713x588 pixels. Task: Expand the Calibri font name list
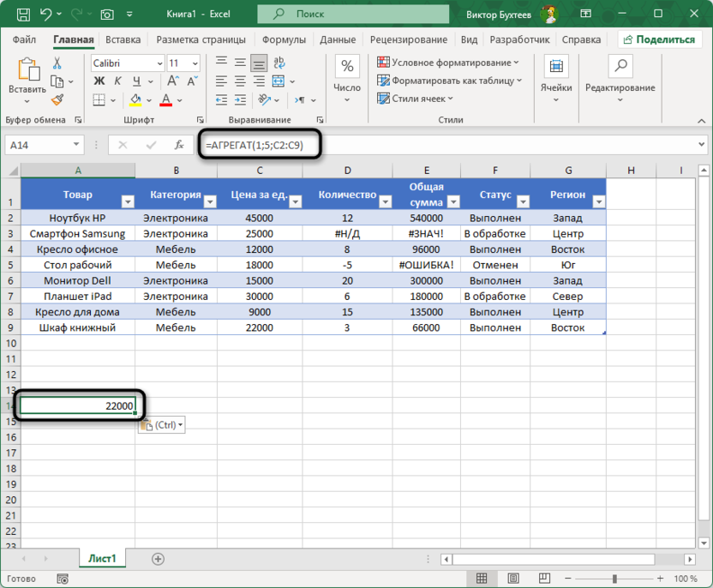(159, 63)
